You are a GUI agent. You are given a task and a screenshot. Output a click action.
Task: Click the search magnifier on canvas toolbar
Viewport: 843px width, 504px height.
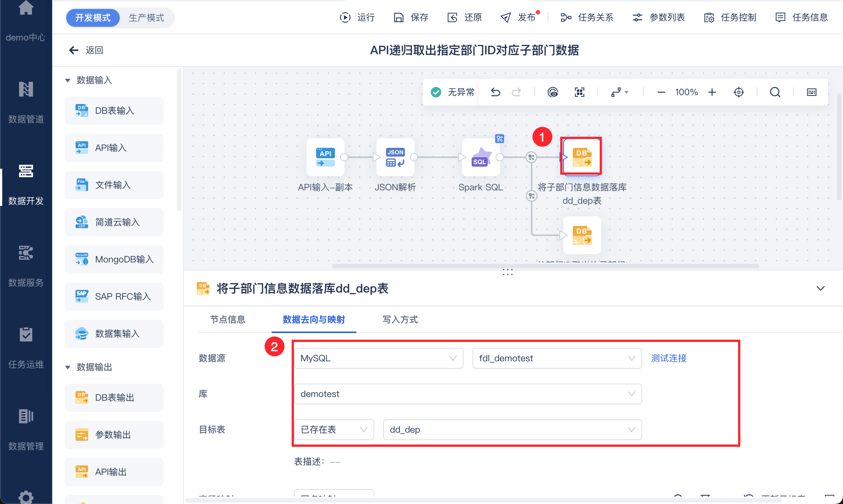pos(775,92)
